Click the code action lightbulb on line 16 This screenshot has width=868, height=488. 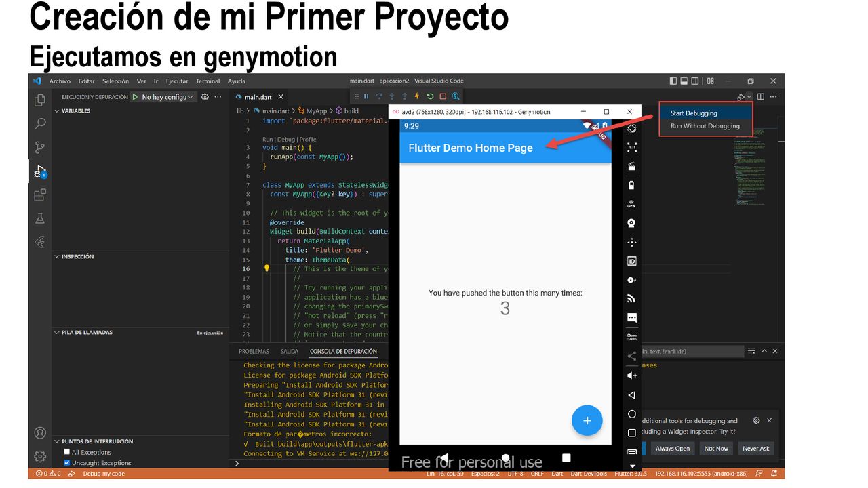[x=267, y=268]
